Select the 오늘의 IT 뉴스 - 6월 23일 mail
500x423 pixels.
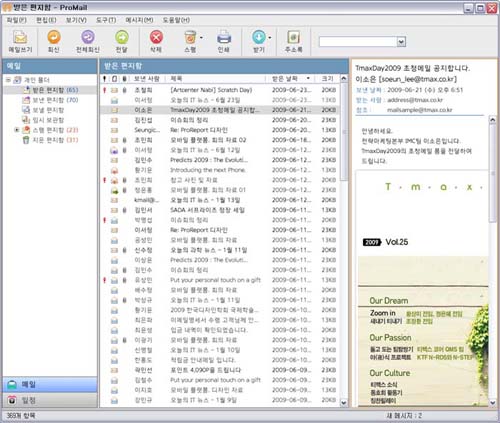pos(220,100)
